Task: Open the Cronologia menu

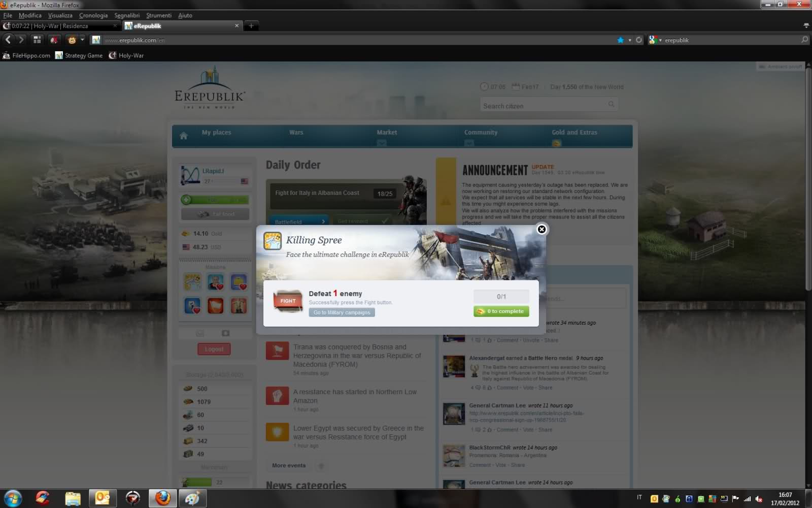Action: pos(93,15)
